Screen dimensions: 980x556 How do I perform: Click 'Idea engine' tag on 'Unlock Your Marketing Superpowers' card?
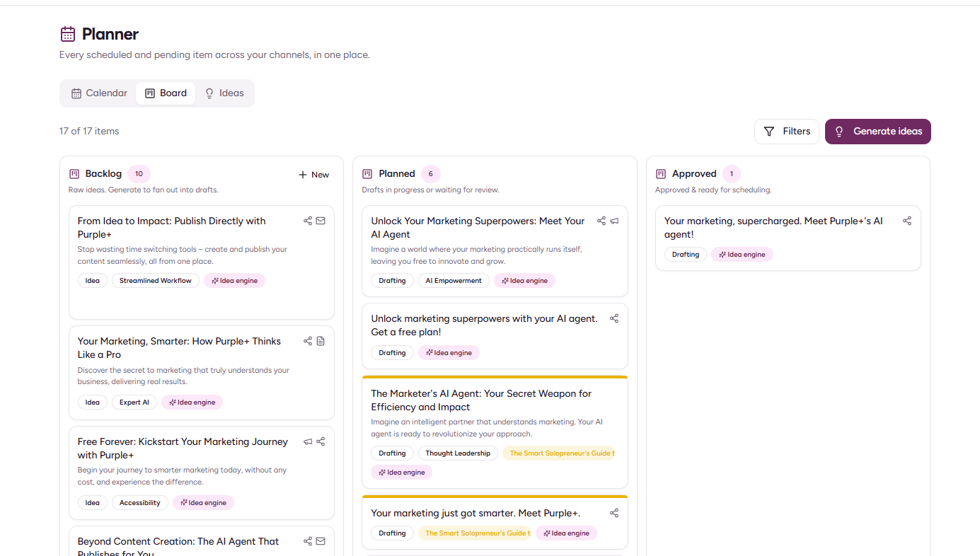[524, 281]
